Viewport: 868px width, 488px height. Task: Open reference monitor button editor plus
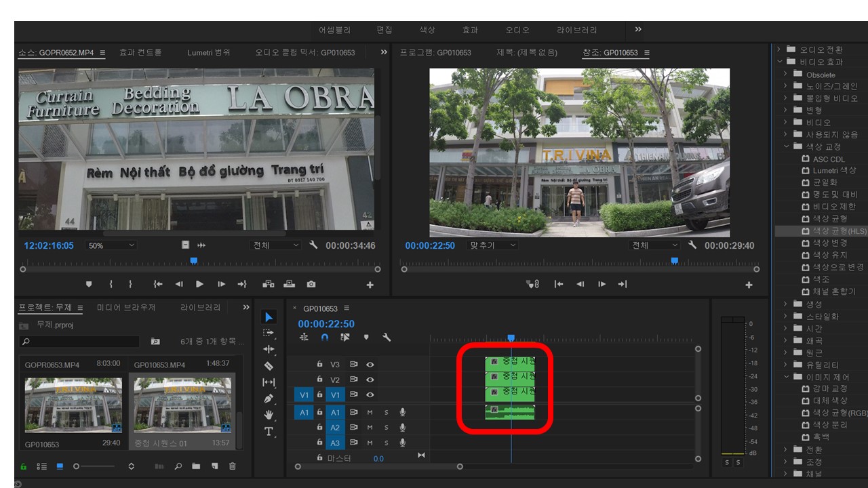point(749,285)
